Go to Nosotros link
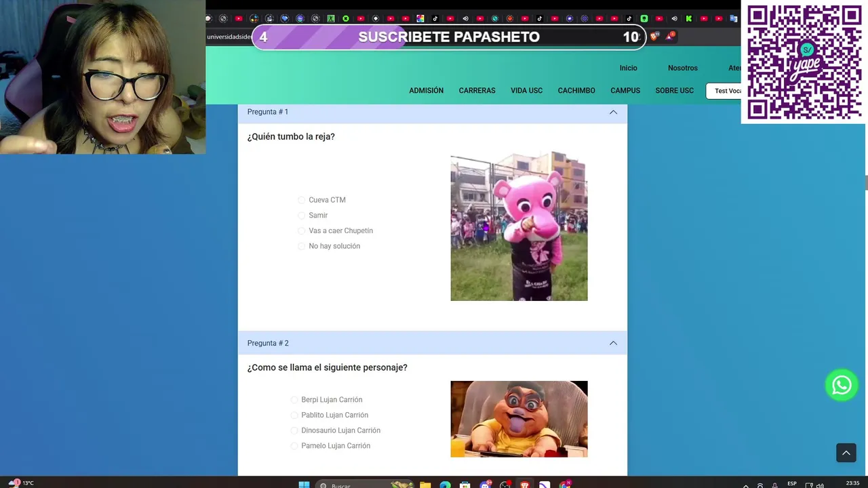 (682, 68)
